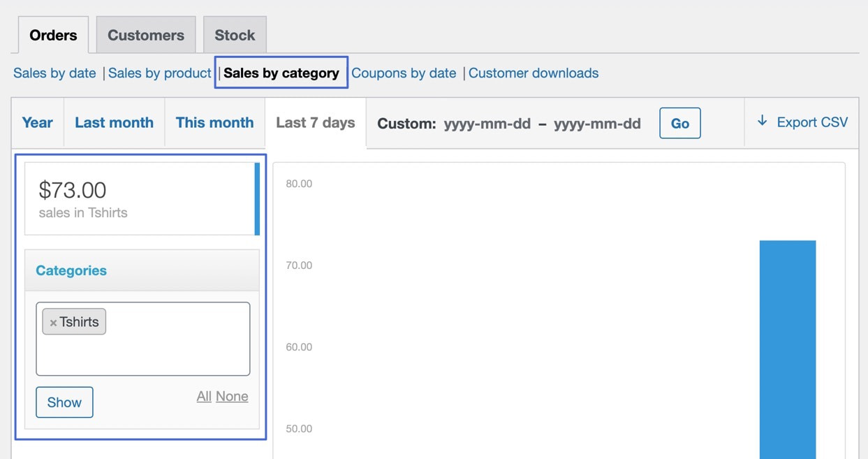Open the Orders tab

click(x=53, y=35)
